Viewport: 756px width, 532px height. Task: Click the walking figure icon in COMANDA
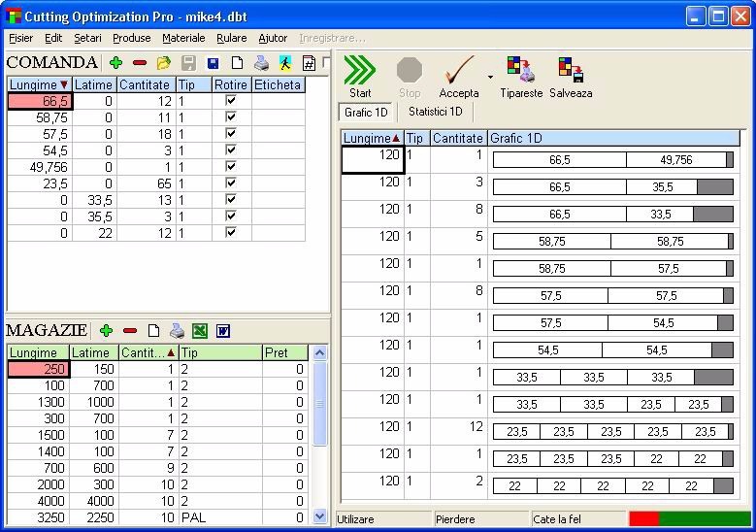[285, 63]
